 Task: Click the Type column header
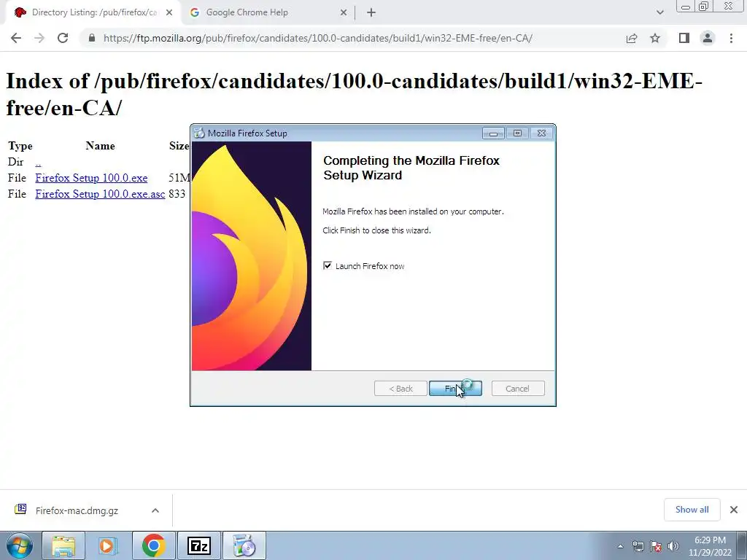click(x=20, y=146)
